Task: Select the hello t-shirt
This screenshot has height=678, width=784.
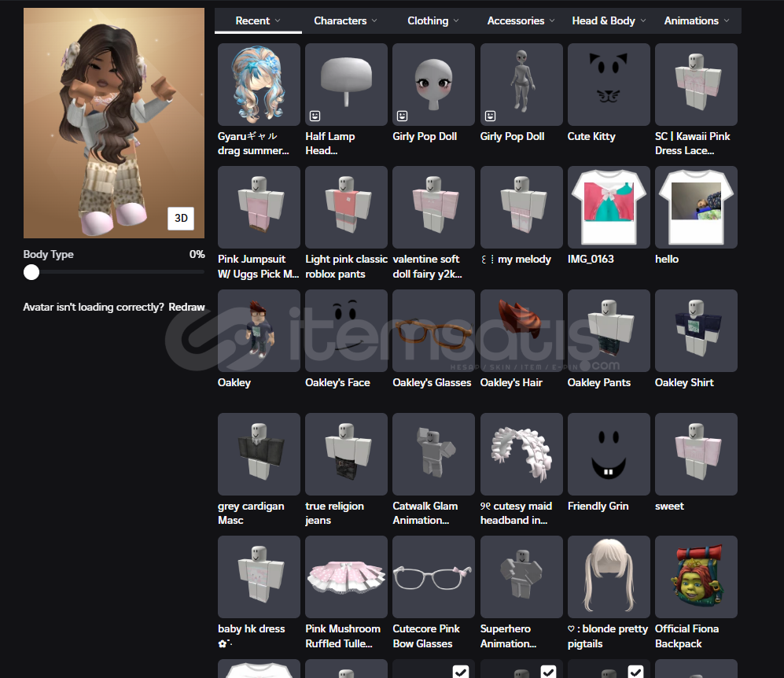Action: [x=696, y=207]
